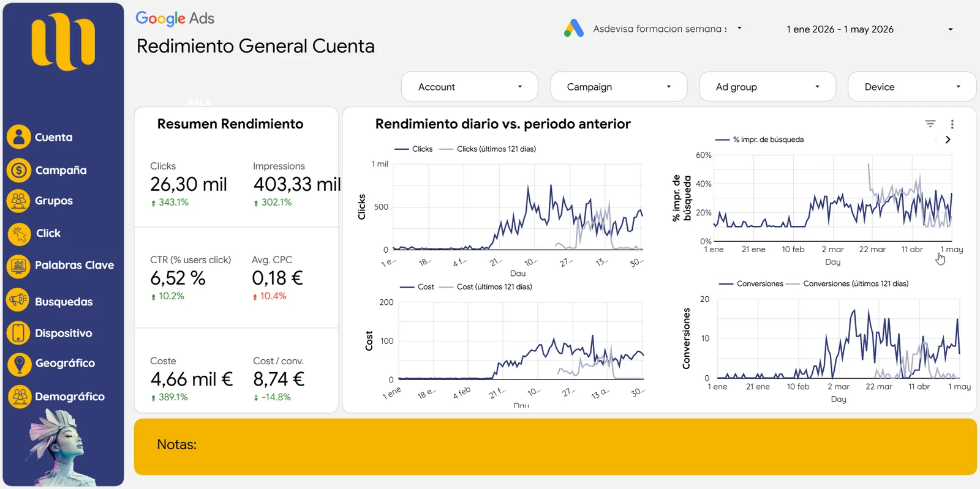Go to the Cuenta page
980x489 pixels.
[x=54, y=137]
